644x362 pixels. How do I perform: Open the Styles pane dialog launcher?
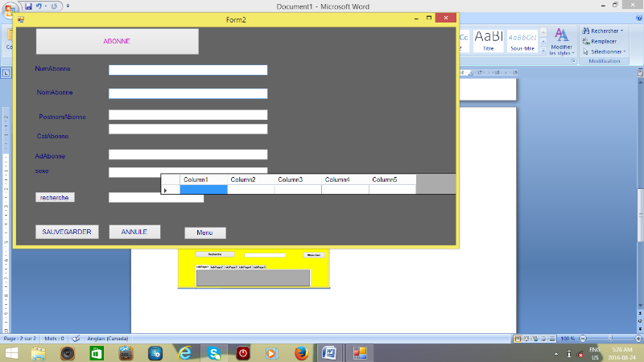pyautogui.click(x=573, y=61)
